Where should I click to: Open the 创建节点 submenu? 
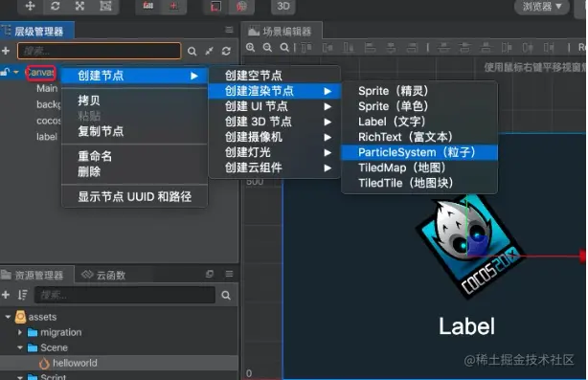[x=134, y=76]
